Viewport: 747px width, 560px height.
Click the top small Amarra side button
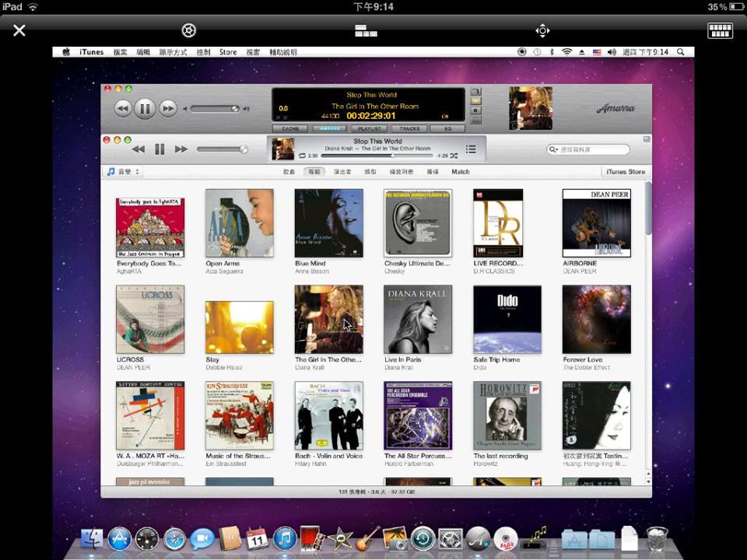pos(475,92)
